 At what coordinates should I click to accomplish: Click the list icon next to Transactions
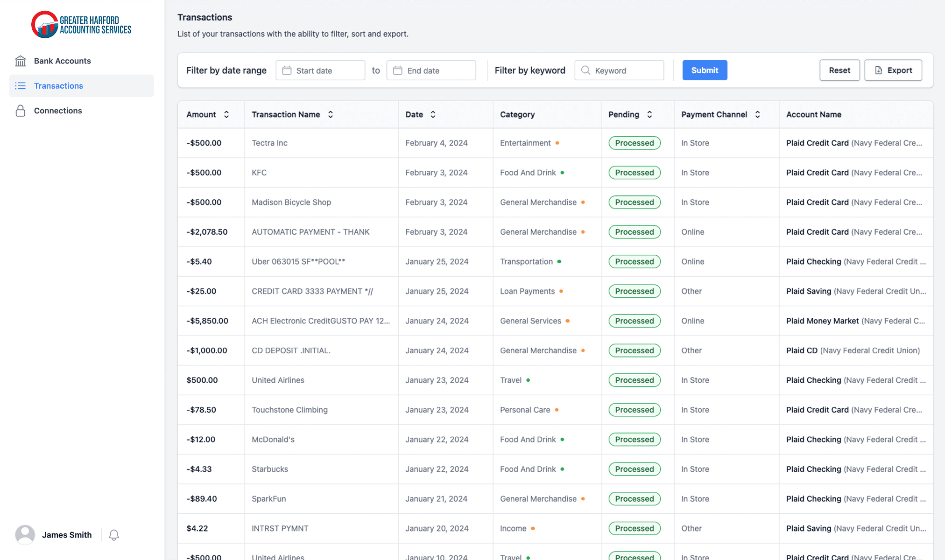coord(21,86)
